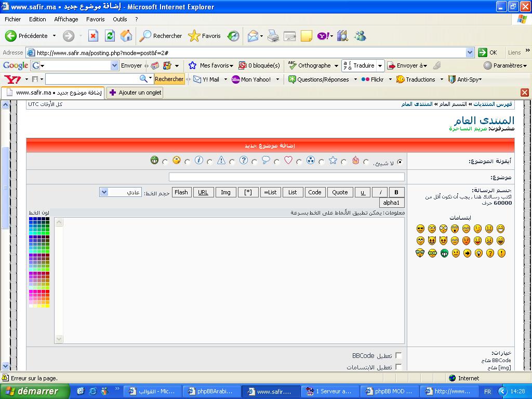The image size is (532, 399).
Task: Click the History icon in toolbar
Action: click(x=233, y=36)
